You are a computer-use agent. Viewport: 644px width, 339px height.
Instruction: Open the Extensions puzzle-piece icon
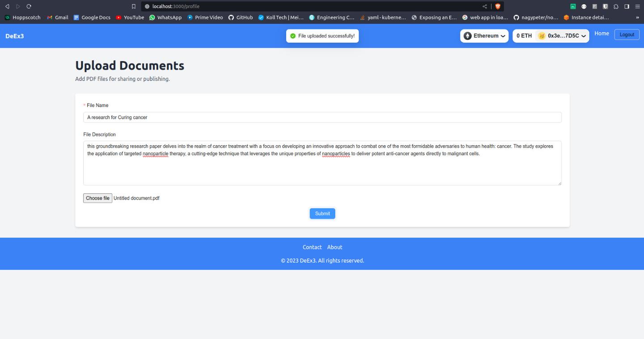coord(616,6)
